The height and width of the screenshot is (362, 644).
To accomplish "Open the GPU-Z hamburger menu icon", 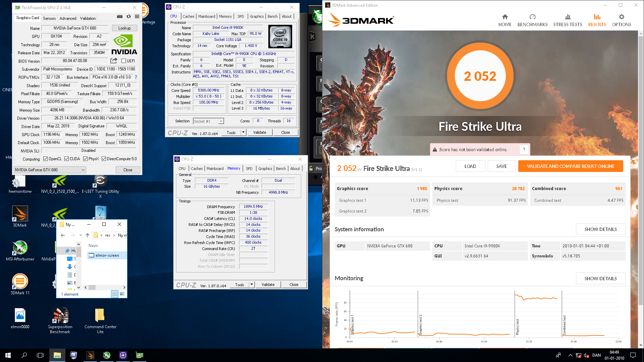I will [137, 16].
